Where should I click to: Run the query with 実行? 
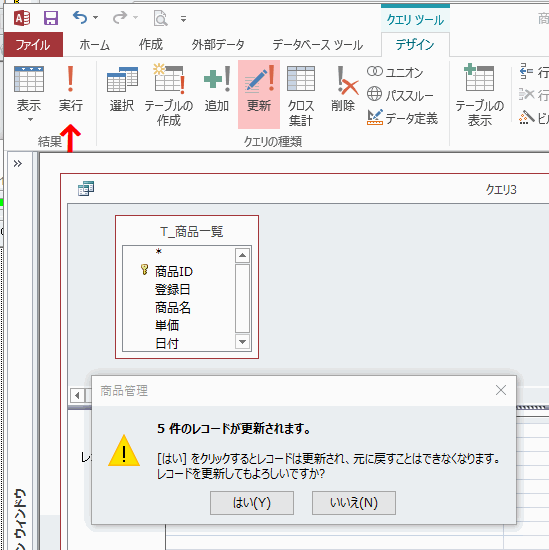click(71, 89)
